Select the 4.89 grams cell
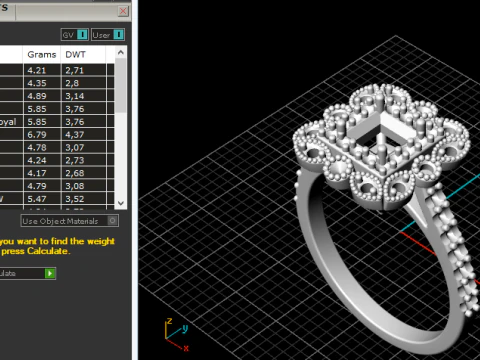The height and width of the screenshot is (360, 480). (x=42, y=96)
